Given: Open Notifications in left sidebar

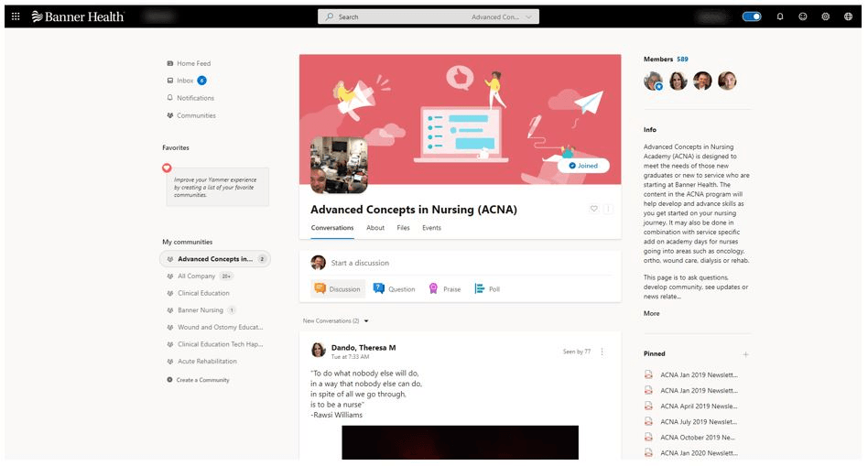Looking at the screenshot, I should (190, 98).
